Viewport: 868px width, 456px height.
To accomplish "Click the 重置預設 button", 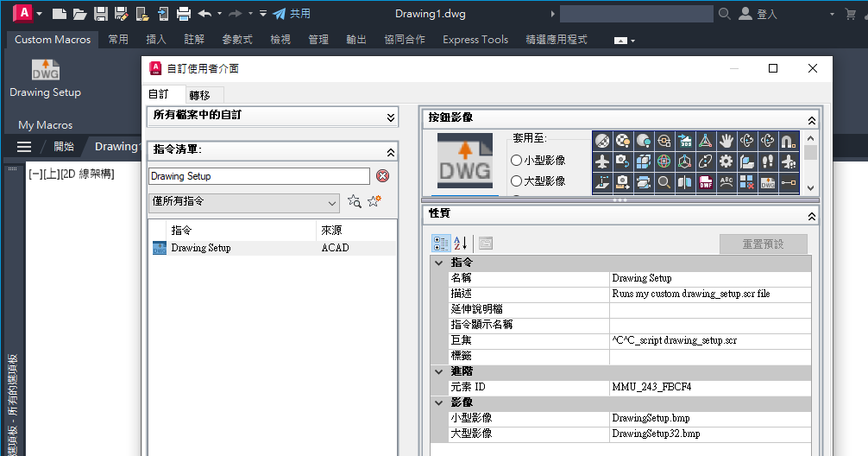I will click(x=763, y=244).
